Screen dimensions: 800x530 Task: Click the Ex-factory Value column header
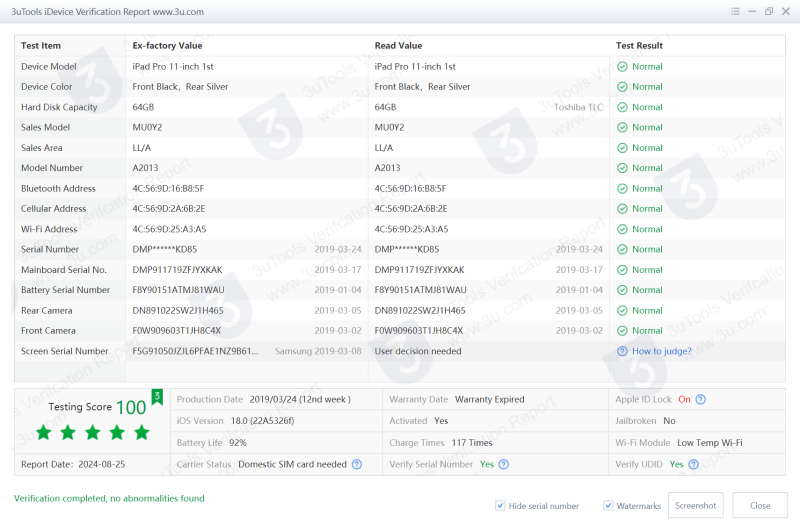click(x=167, y=45)
